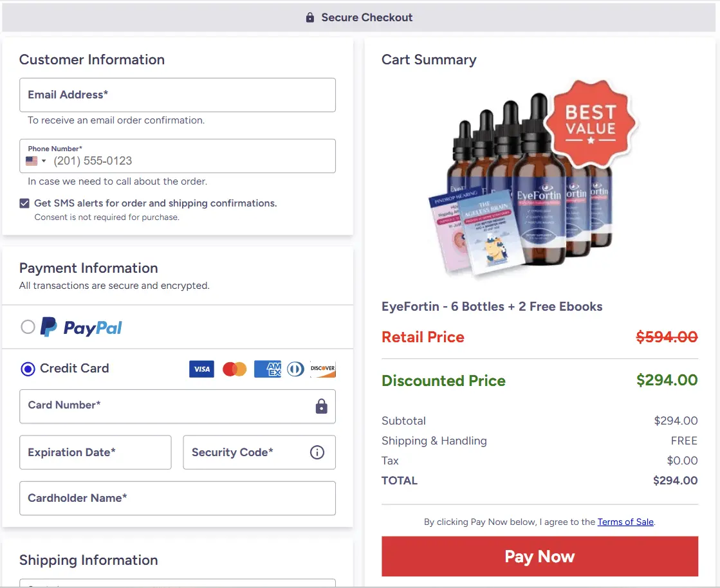Image resolution: width=720 pixels, height=588 pixels.
Task: Click the Mastercard logo icon
Action: (x=234, y=369)
